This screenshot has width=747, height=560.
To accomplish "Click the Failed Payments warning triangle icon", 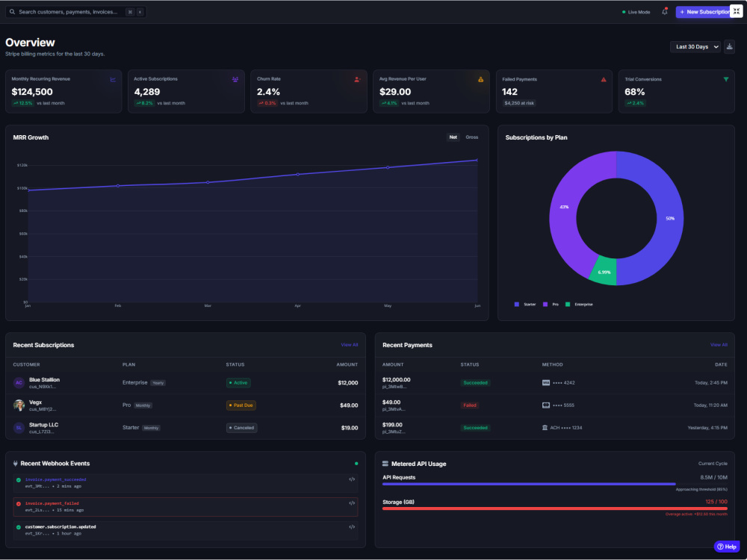I will 604,80.
